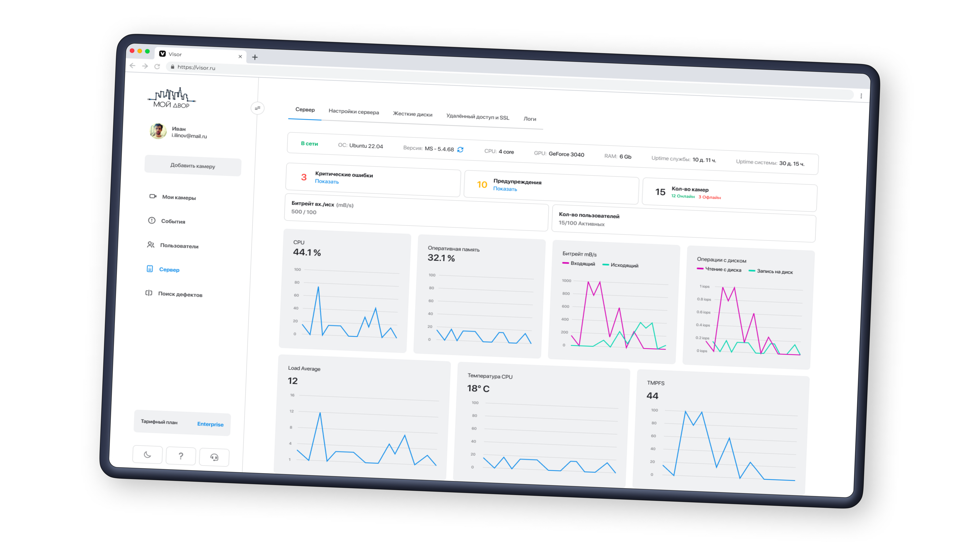Screen dimensions: 980x551
Task: Toggle dark mode with the moon icon
Action: click(x=148, y=454)
